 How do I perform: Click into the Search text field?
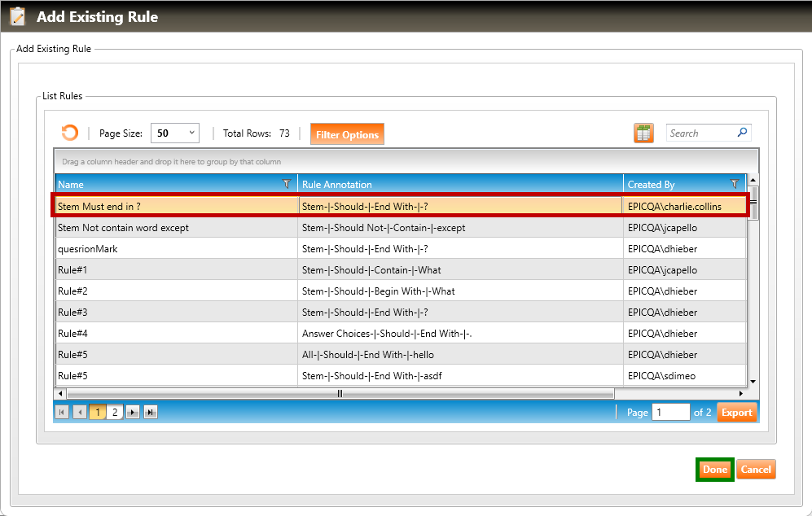[699, 133]
